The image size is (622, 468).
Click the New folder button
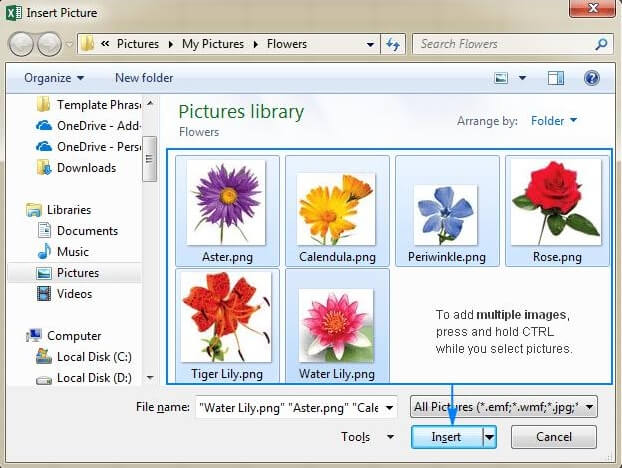click(x=144, y=78)
